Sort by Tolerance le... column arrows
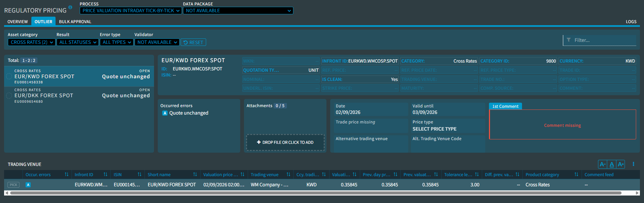The width and height of the screenshot is (644, 203). click(477, 174)
